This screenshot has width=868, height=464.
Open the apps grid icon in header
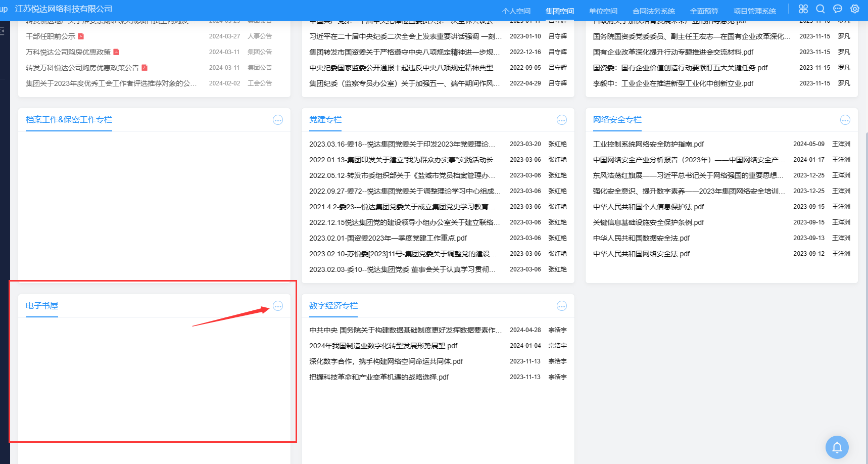803,9
